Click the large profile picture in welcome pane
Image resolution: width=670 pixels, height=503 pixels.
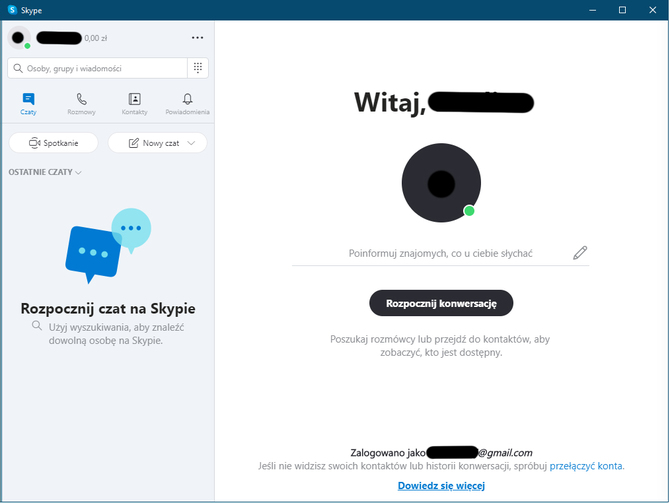tap(441, 182)
